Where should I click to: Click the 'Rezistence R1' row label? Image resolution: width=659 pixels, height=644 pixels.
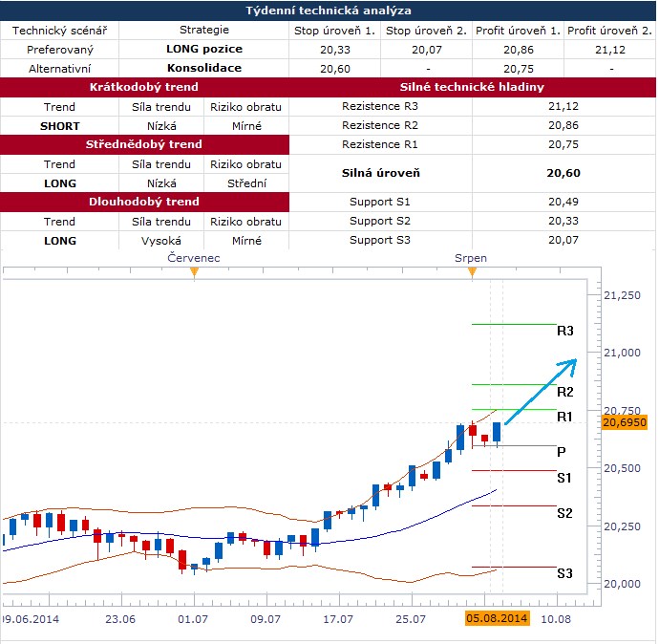pyautogui.click(x=380, y=144)
